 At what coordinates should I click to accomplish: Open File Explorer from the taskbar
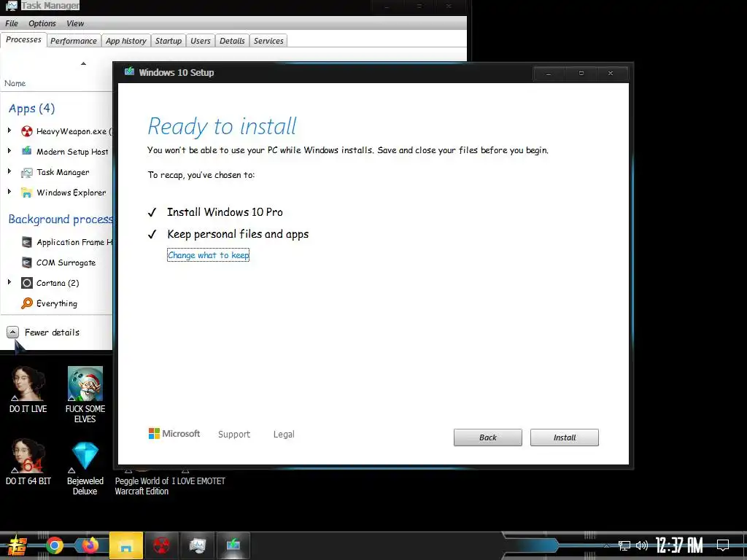click(x=125, y=545)
